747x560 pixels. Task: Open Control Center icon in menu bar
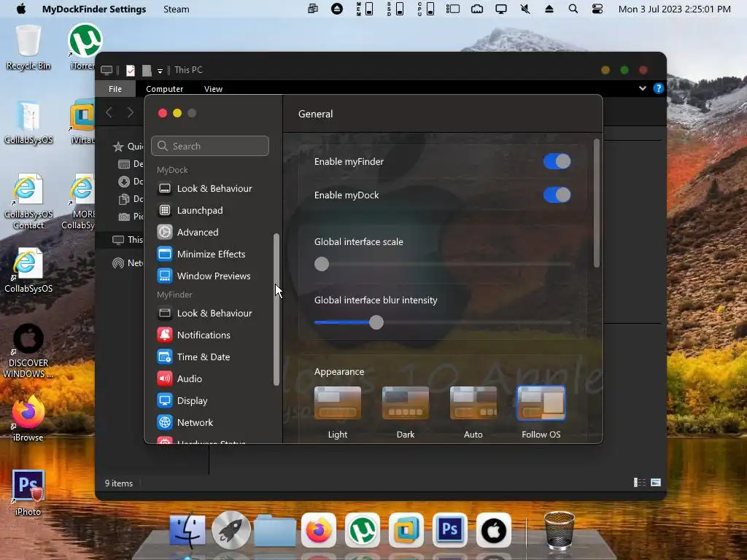point(597,9)
